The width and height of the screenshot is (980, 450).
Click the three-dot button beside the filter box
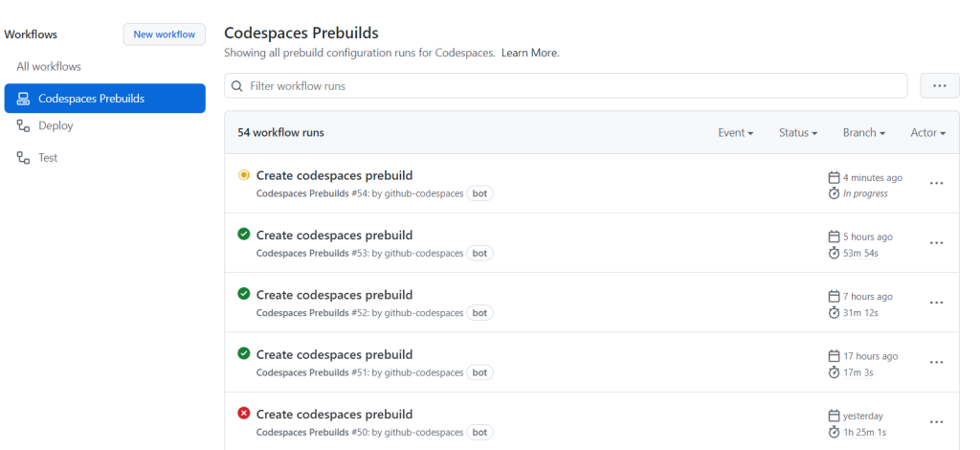(939, 85)
